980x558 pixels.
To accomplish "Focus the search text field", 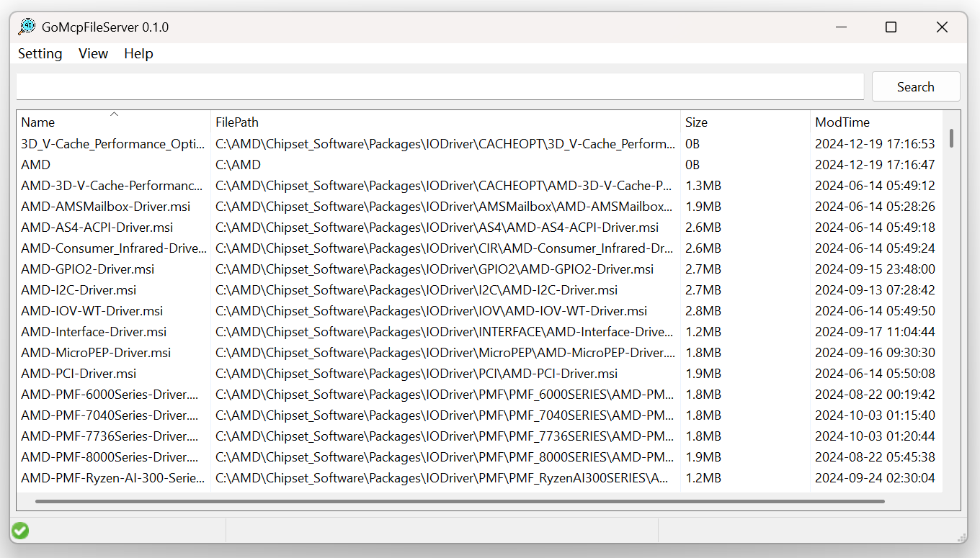I will pyautogui.click(x=440, y=86).
